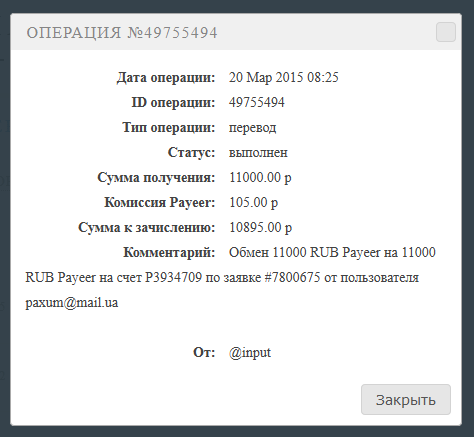Click the Тип операции label
The width and height of the screenshot is (474, 437).
pyautogui.click(x=169, y=127)
